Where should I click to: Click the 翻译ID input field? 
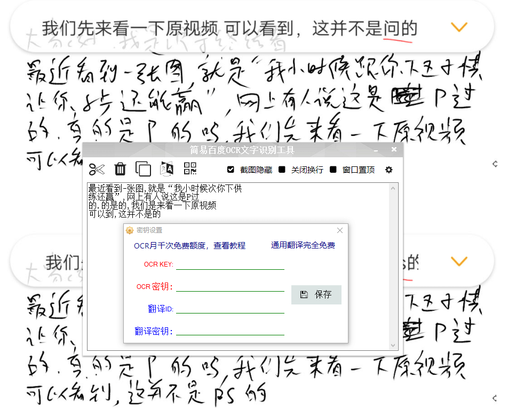(x=230, y=309)
